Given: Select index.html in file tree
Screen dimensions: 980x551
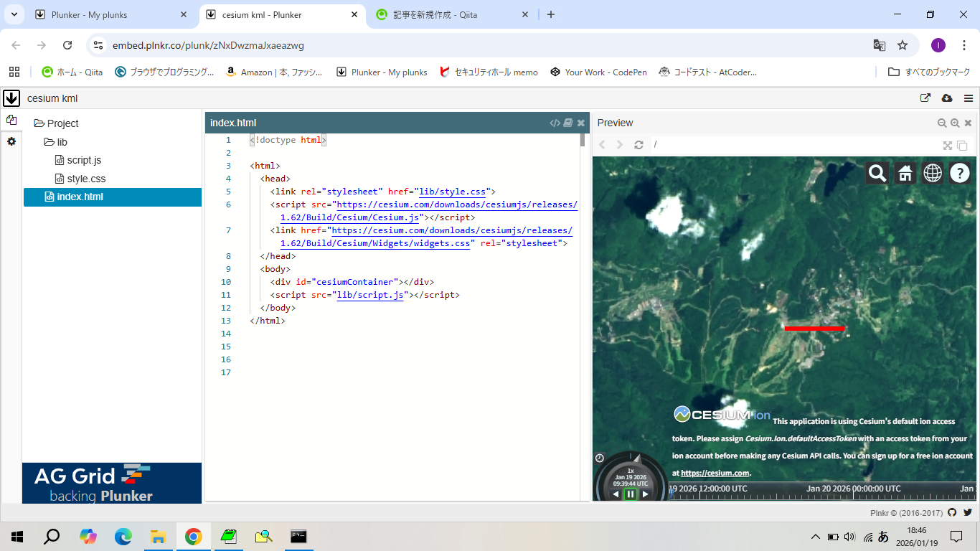Looking at the screenshot, I should (x=113, y=197).
